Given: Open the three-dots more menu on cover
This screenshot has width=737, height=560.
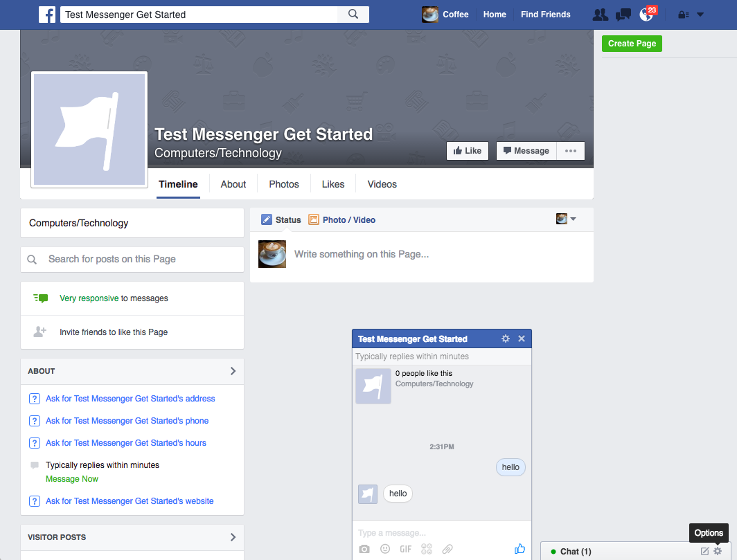Looking at the screenshot, I should click(571, 151).
